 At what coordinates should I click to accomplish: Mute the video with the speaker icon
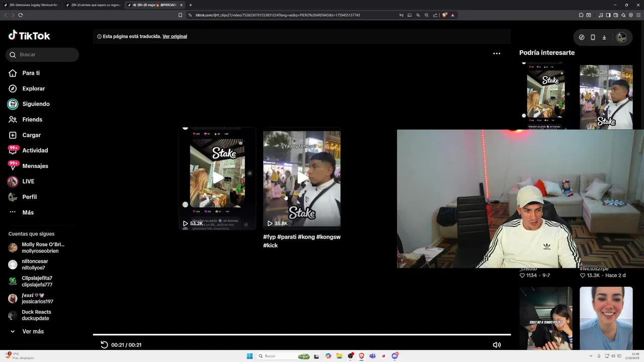(497, 345)
